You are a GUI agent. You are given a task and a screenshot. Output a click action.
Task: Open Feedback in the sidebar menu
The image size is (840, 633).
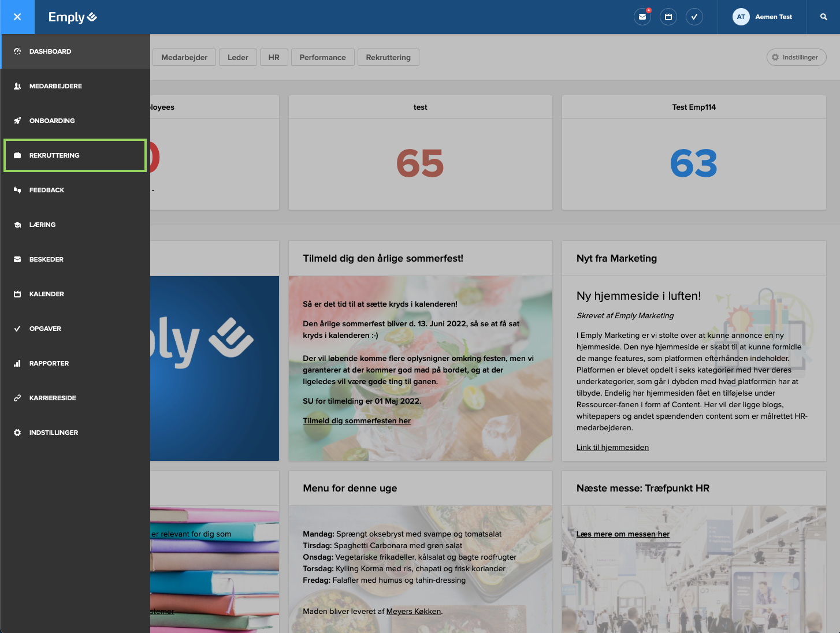(47, 190)
